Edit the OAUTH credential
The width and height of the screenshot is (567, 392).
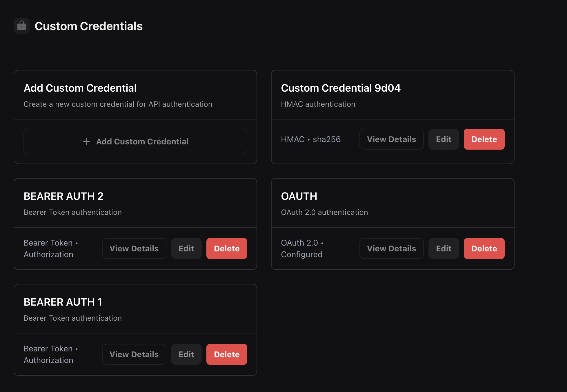pos(444,248)
